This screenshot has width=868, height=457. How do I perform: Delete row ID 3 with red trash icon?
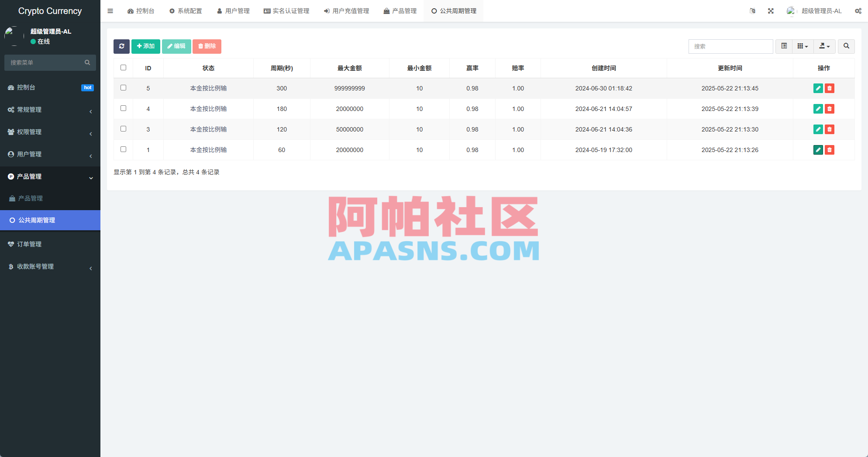(x=829, y=129)
